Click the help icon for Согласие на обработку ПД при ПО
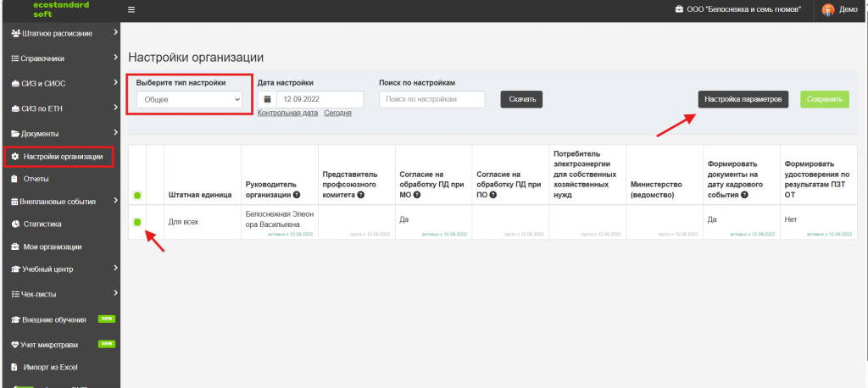The image size is (868, 388). (x=492, y=195)
